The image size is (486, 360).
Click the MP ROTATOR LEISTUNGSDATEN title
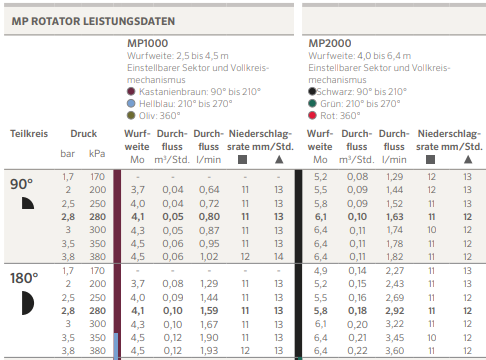[x=93, y=21]
